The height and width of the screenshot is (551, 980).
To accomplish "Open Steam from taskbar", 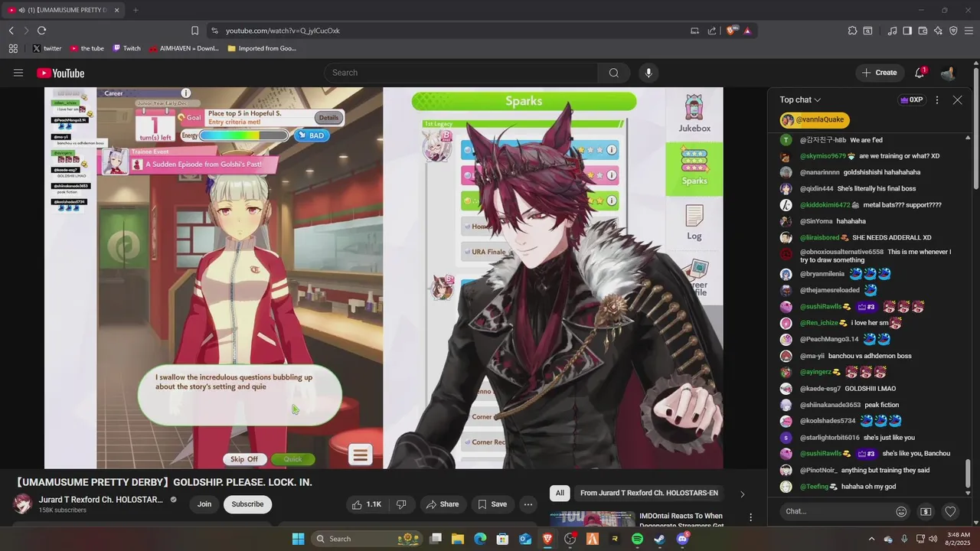I will click(659, 539).
